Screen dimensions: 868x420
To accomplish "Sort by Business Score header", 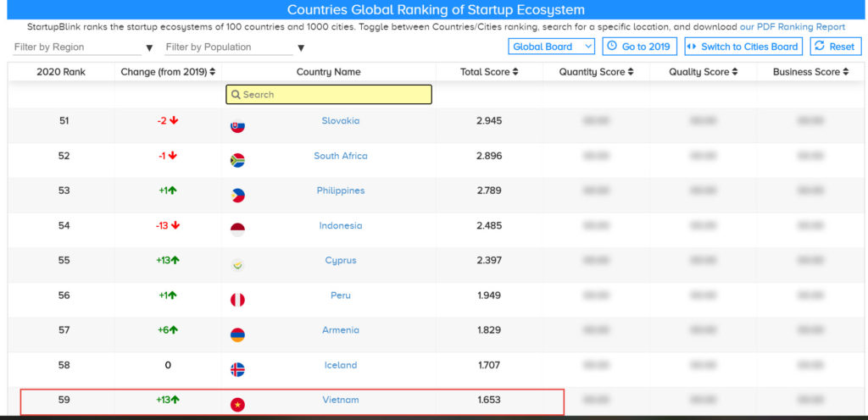I will (x=811, y=72).
